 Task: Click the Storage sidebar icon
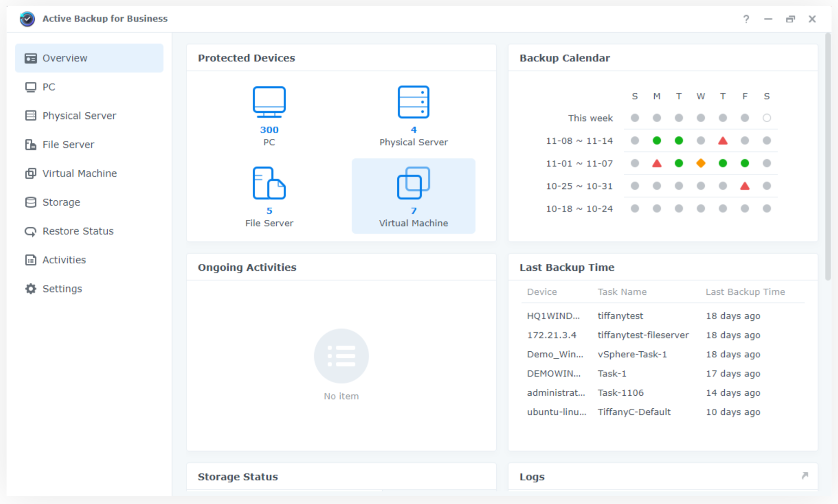point(30,202)
